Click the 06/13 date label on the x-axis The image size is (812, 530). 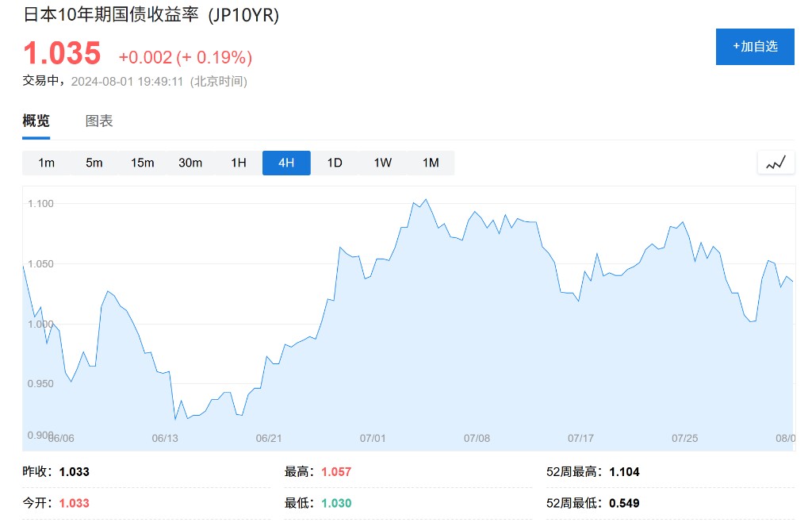pos(165,438)
